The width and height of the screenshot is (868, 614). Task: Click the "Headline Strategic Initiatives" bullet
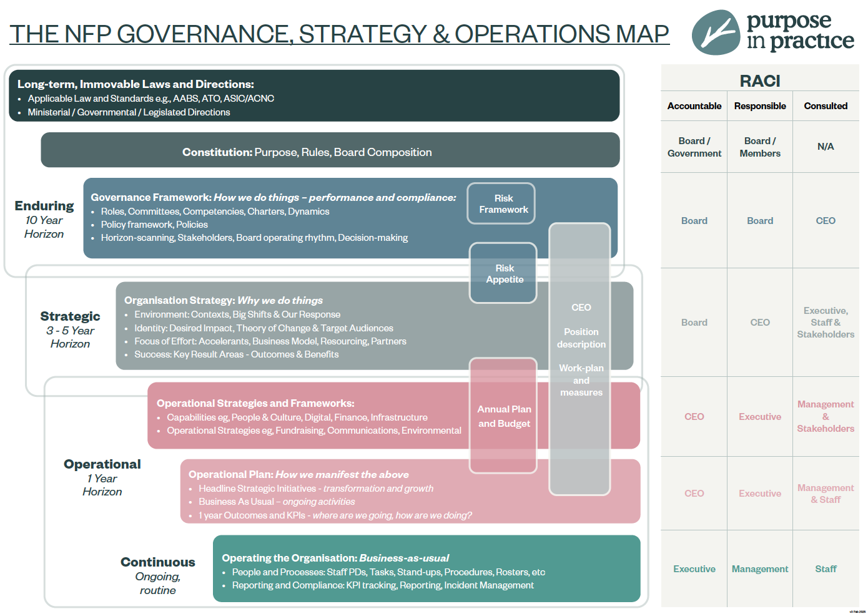[316, 489]
